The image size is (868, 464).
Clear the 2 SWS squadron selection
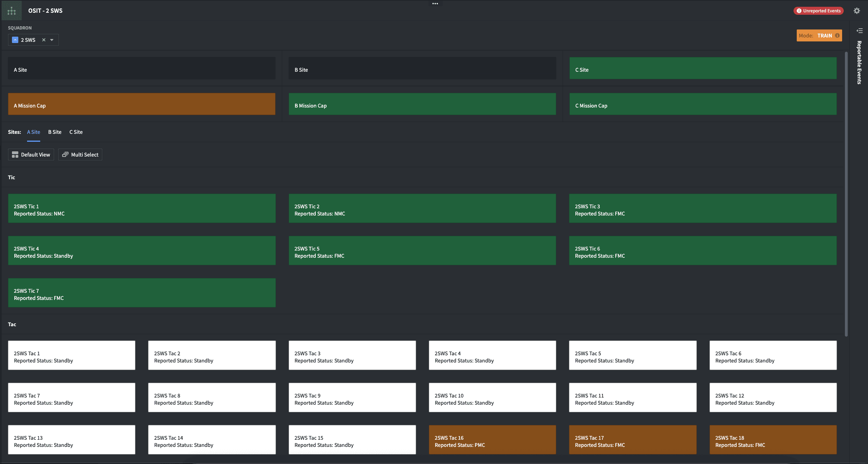pos(44,40)
